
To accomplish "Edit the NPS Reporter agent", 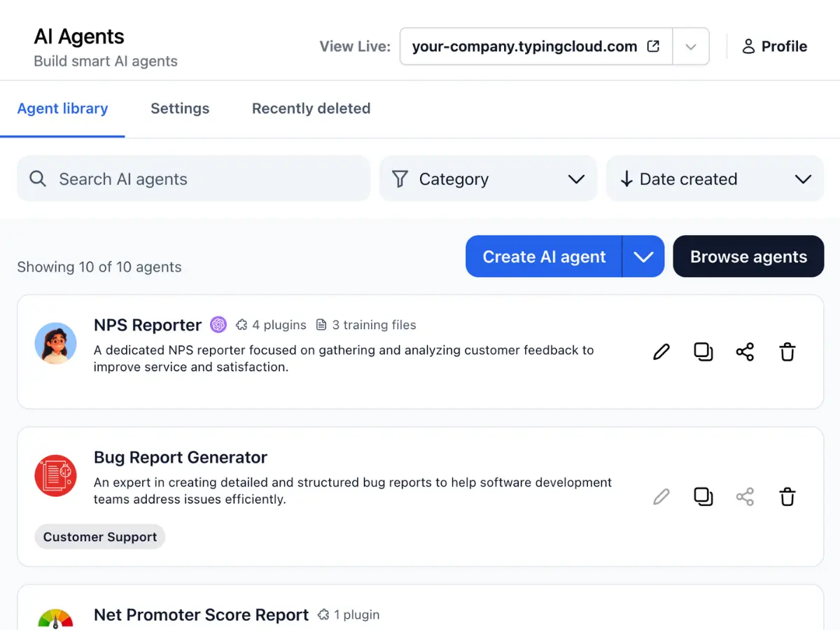I will (661, 351).
